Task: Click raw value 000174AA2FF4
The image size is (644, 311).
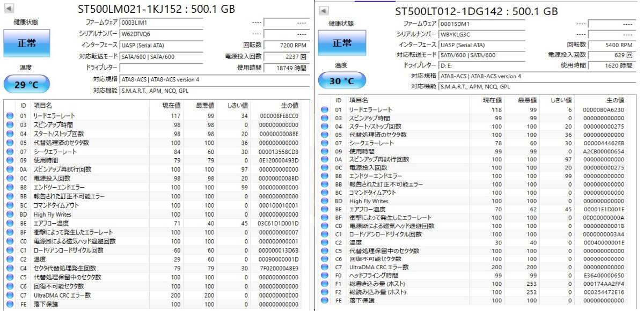Action: 604,284
